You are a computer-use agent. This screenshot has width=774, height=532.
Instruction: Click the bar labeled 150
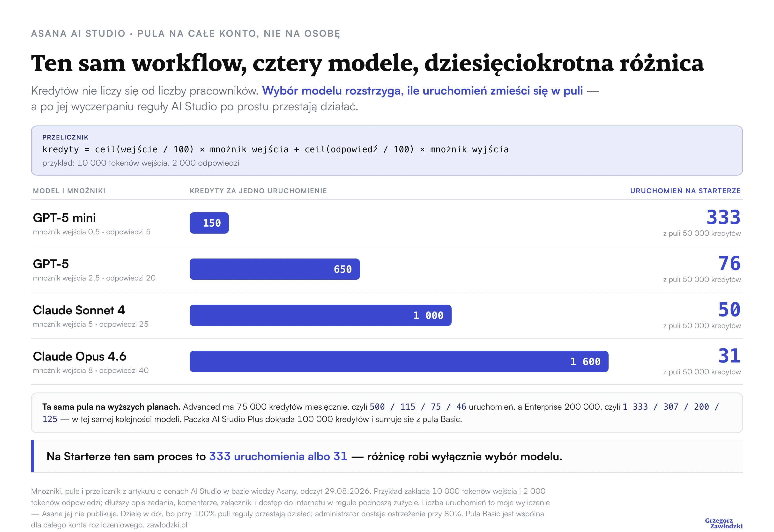(x=209, y=223)
